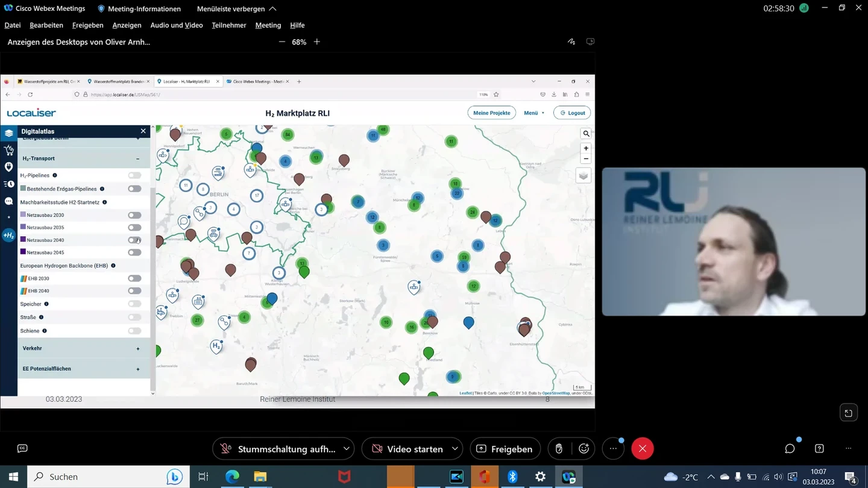Expand the EE Potenzialflächen section
Image resolution: width=868 pixels, height=488 pixels.
tap(138, 369)
